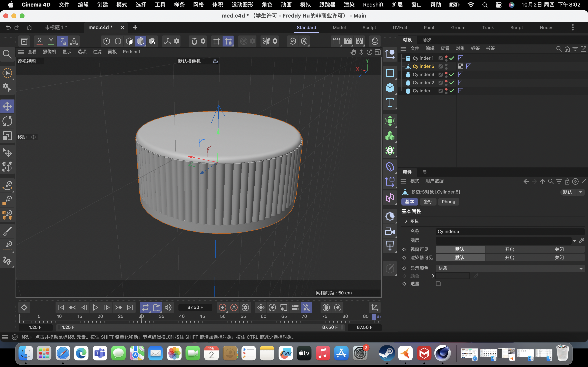The height and width of the screenshot is (367, 588).
Task: Enable the 透显 checkbox in basic properties
Action: tap(438, 283)
